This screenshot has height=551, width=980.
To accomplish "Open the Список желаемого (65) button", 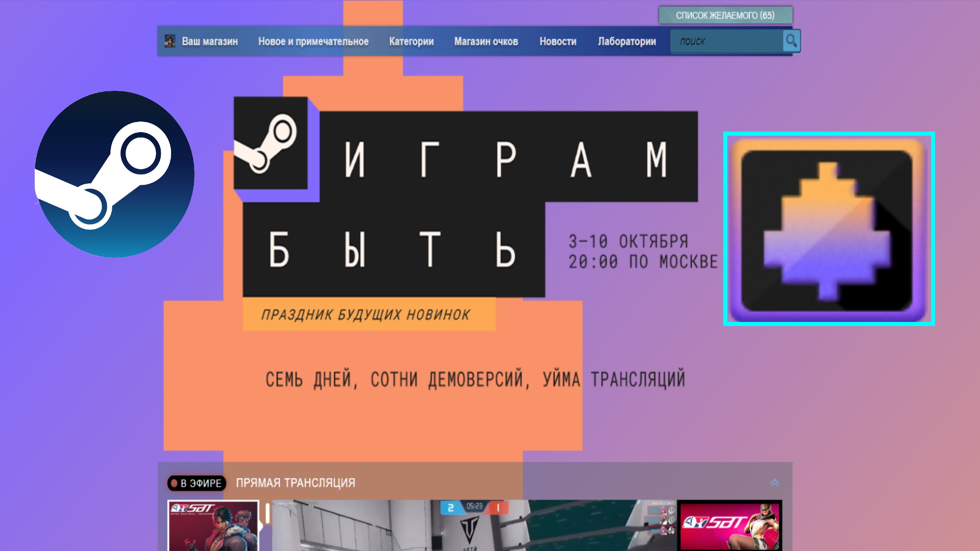I will 725,15.
